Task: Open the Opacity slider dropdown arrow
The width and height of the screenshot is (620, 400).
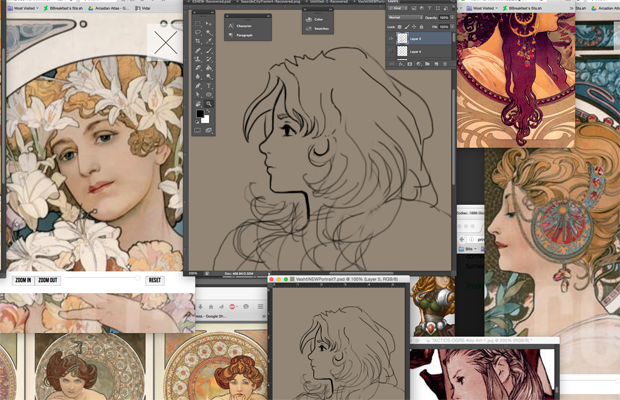Action: click(452, 17)
